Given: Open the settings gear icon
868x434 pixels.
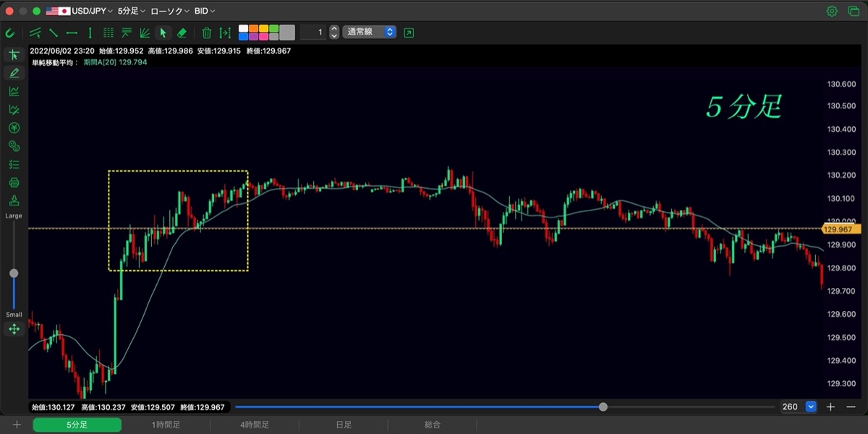Looking at the screenshot, I should tap(832, 11).
